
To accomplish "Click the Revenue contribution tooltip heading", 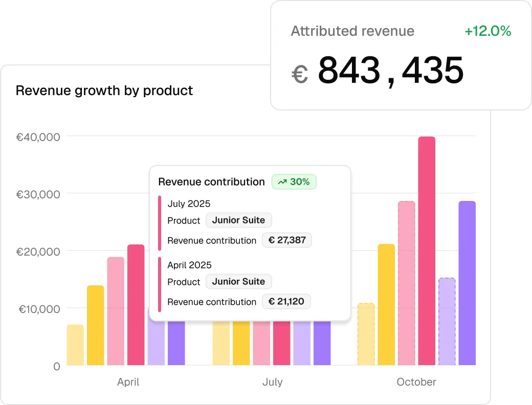I will coord(211,182).
